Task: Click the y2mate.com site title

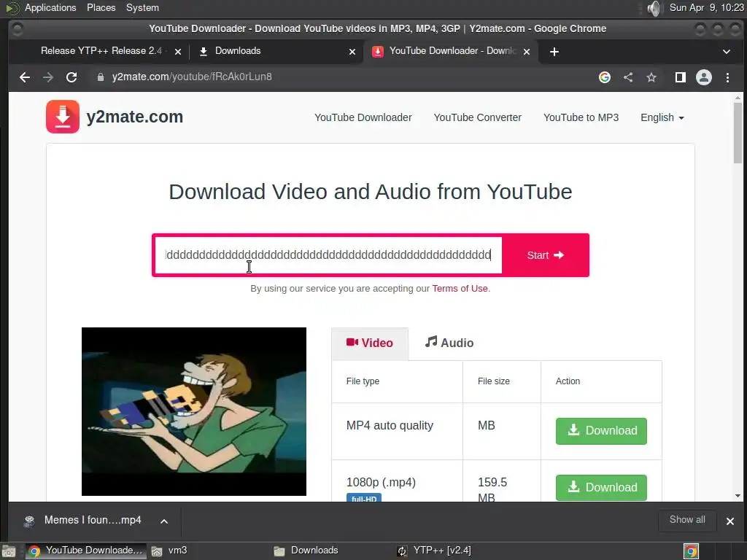Action: pos(135,117)
